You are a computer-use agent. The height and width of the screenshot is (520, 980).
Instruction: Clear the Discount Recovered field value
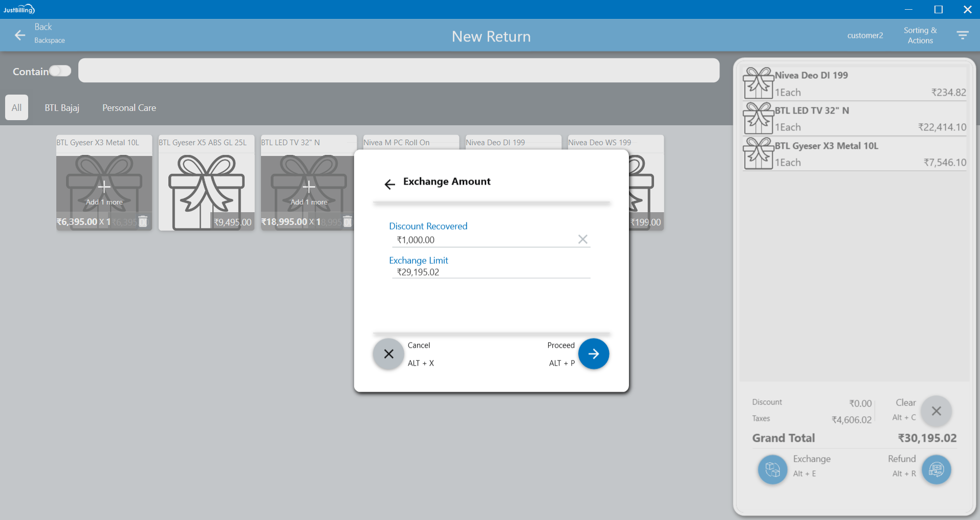click(582, 239)
